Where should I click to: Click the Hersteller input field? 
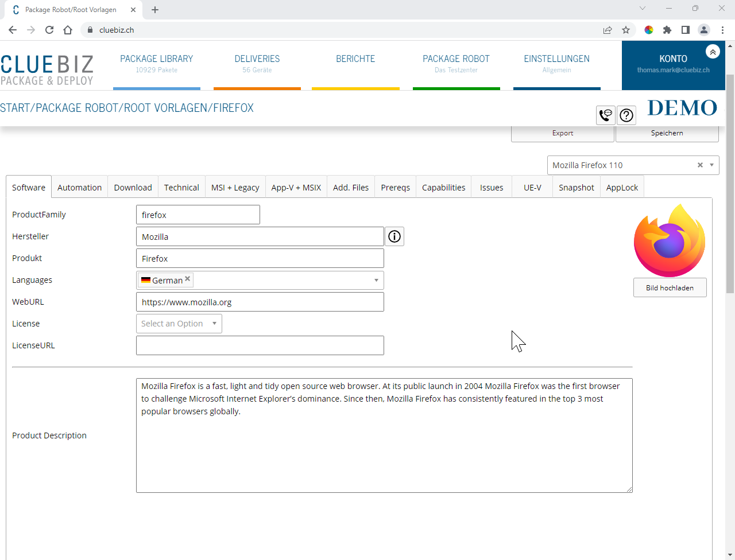pos(260,236)
